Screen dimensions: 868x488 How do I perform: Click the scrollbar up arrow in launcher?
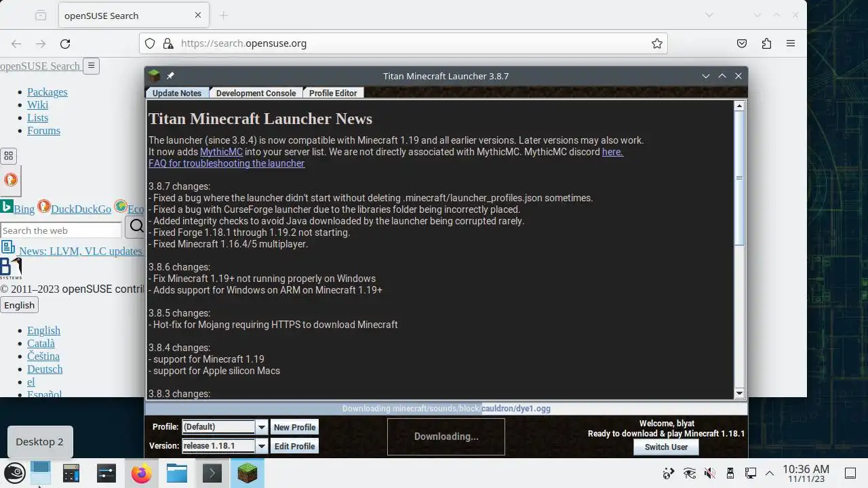[x=739, y=106]
